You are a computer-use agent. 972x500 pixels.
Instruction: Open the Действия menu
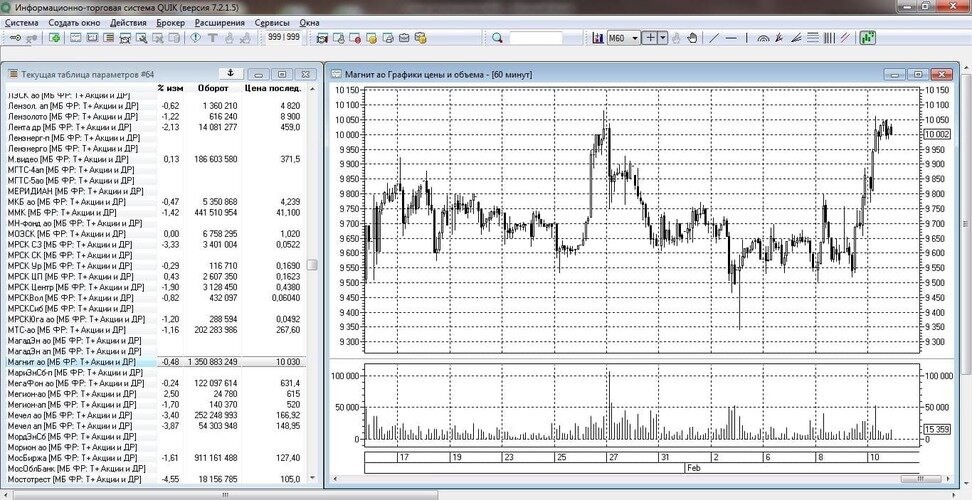pyautogui.click(x=128, y=22)
